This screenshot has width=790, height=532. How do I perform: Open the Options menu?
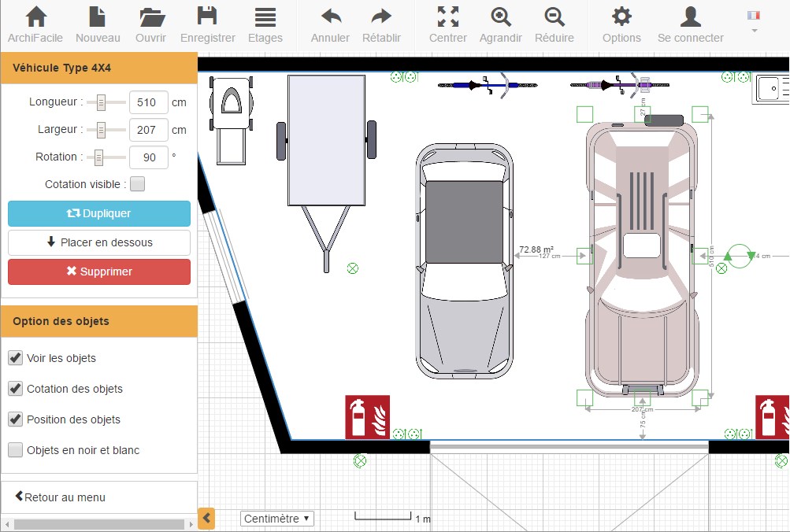click(x=621, y=22)
